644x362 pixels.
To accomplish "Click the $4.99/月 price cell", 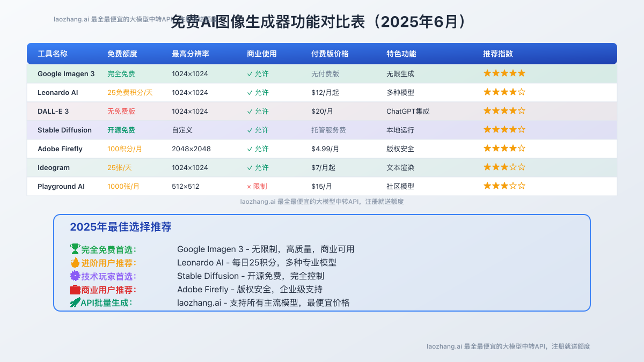I will [325, 149].
